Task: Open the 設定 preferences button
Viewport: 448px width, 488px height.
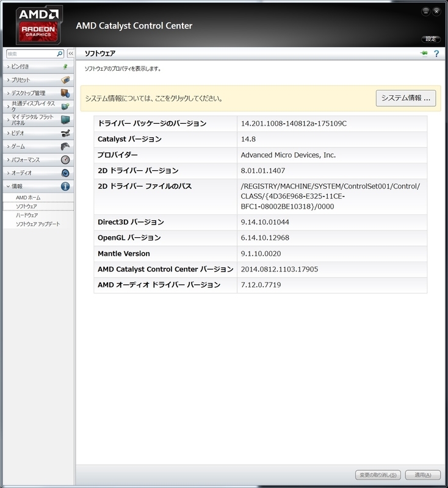Action: [431, 39]
